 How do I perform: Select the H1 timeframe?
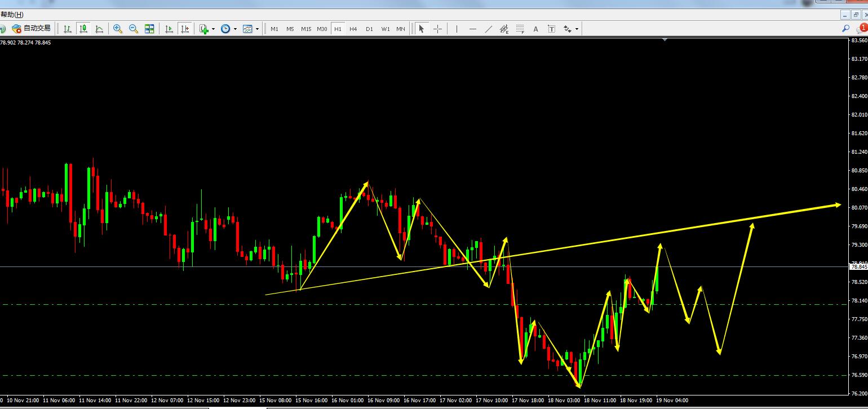pos(338,29)
